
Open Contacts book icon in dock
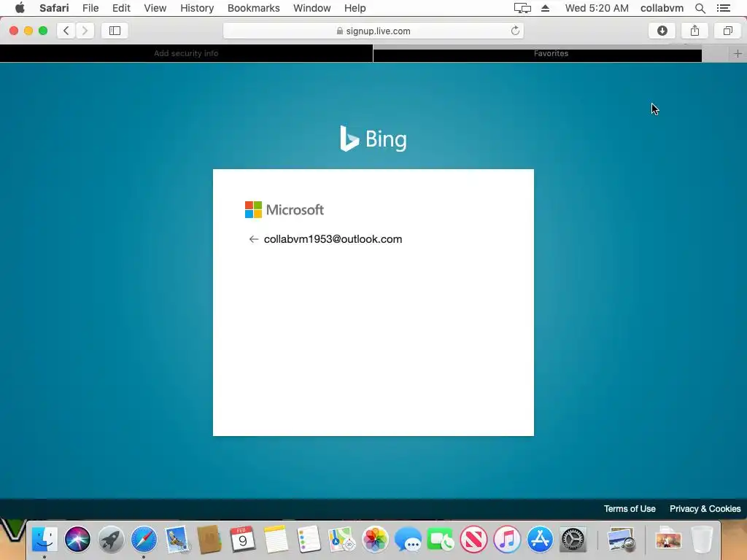(x=209, y=540)
